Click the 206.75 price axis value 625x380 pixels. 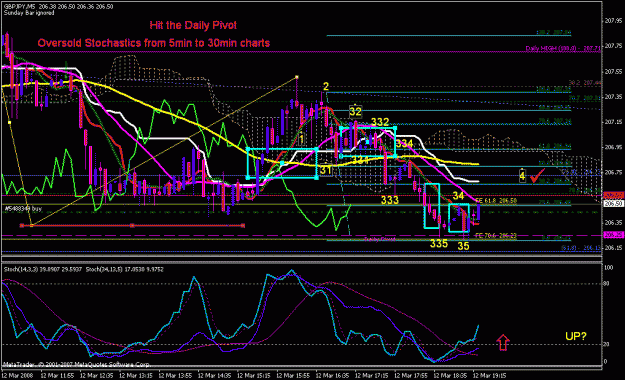(x=613, y=172)
